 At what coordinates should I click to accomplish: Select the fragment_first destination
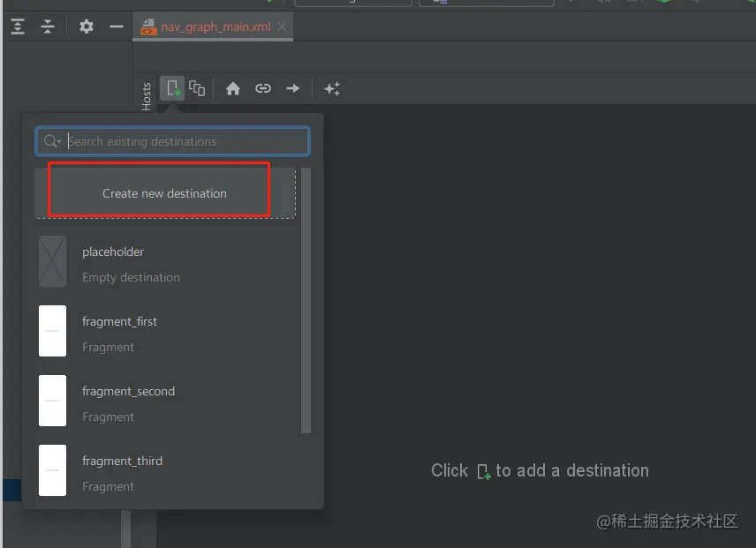pos(165,333)
